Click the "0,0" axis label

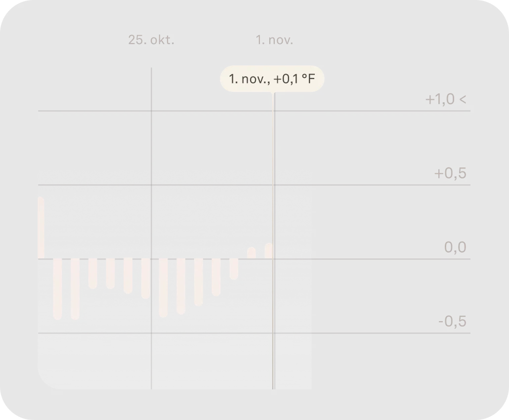pyautogui.click(x=455, y=248)
